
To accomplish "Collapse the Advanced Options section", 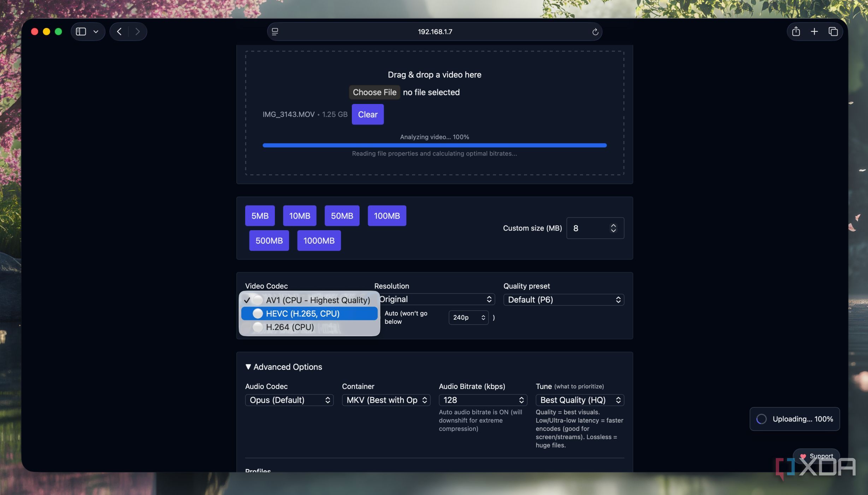I will 284,367.
